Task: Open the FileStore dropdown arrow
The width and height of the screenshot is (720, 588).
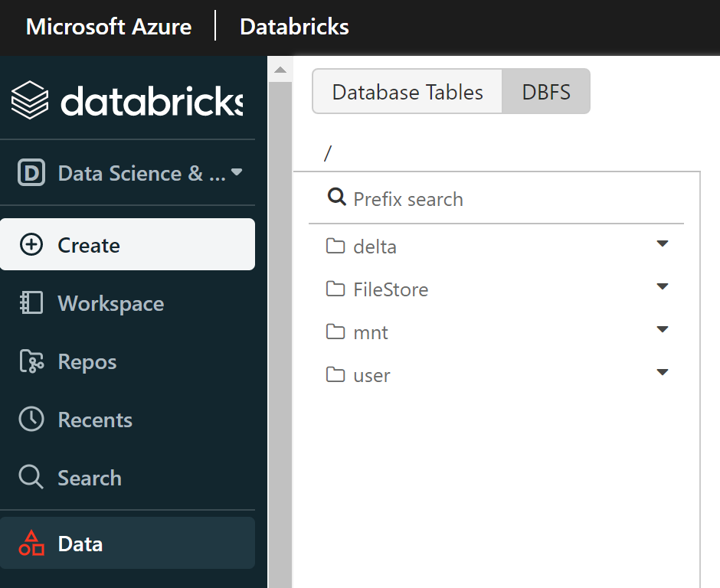Action: [x=663, y=287]
